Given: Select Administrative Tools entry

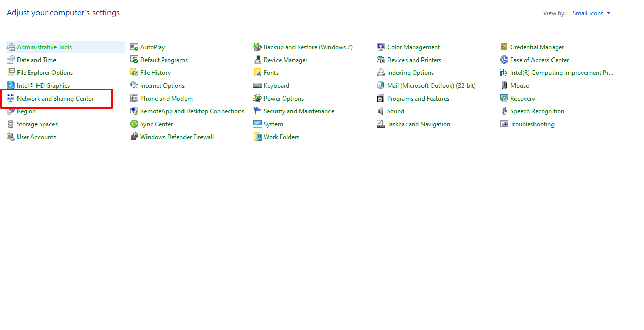Looking at the screenshot, I should pos(43,47).
